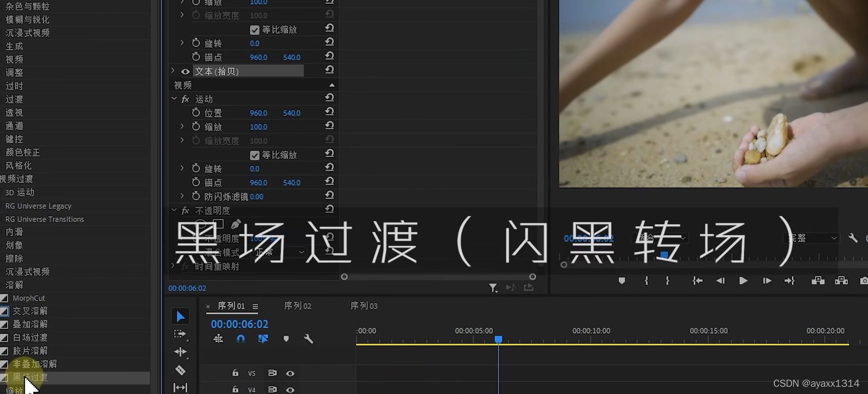This screenshot has width=868, height=394.
Task: Select the 交叉溶解 transition
Action: tap(30, 311)
